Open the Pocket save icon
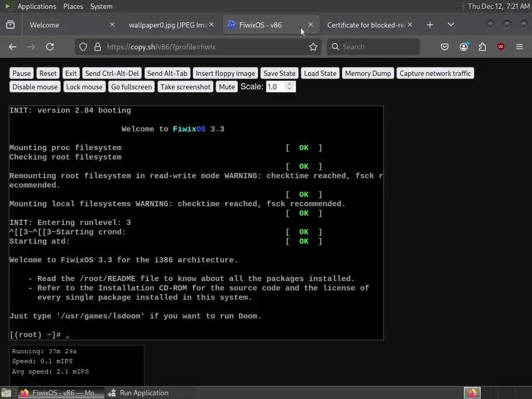Screen dimensions: 532x399 coord(445,47)
